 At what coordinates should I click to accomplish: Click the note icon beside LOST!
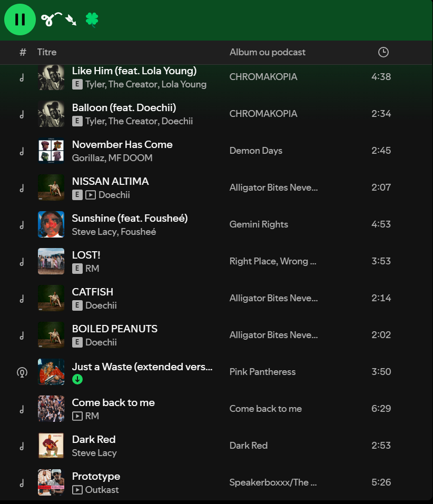point(22,262)
